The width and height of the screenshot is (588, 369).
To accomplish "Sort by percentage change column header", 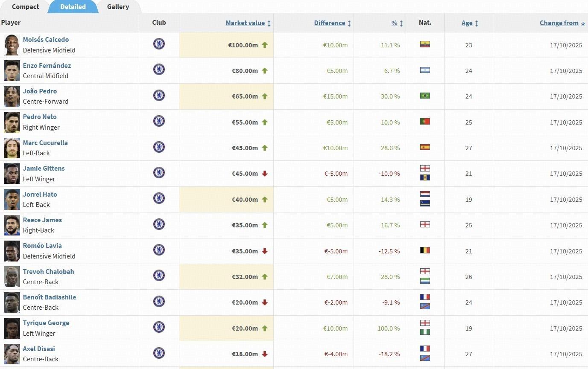I will click(394, 23).
